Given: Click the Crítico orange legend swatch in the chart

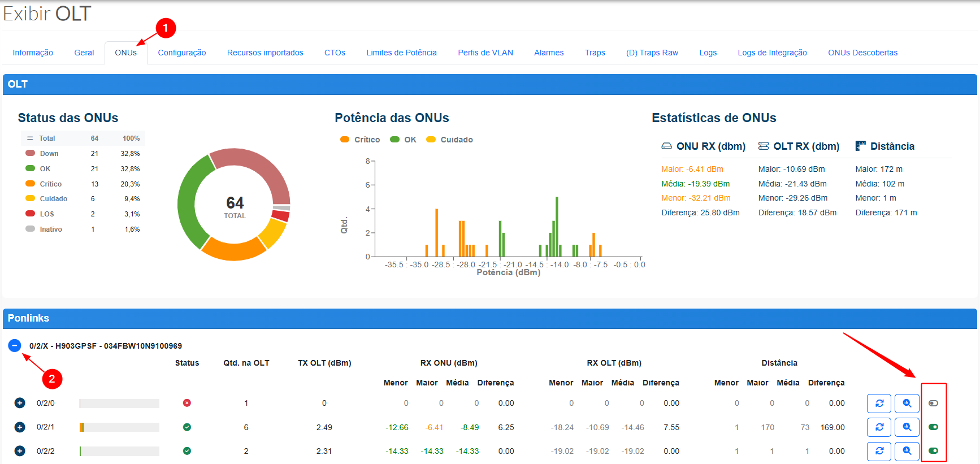Looking at the screenshot, I should click(345, 140).
